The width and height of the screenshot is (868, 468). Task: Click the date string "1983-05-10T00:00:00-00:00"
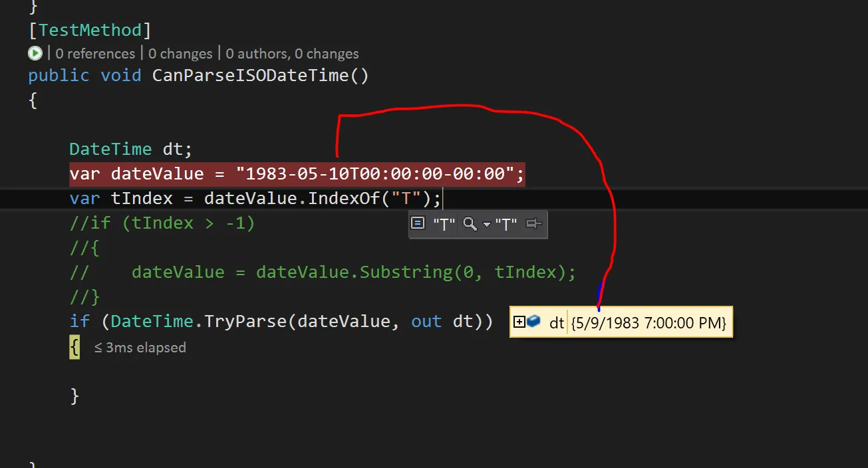[374, 174]
